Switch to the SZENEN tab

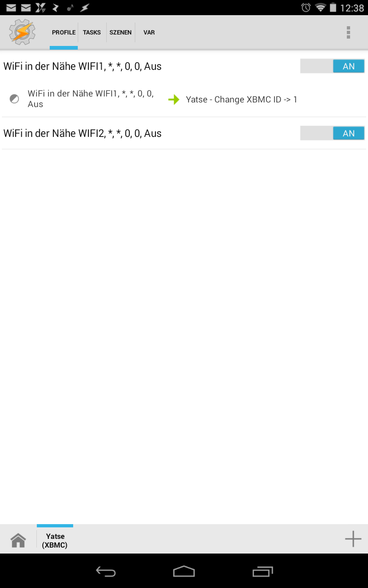coord(121,33)
